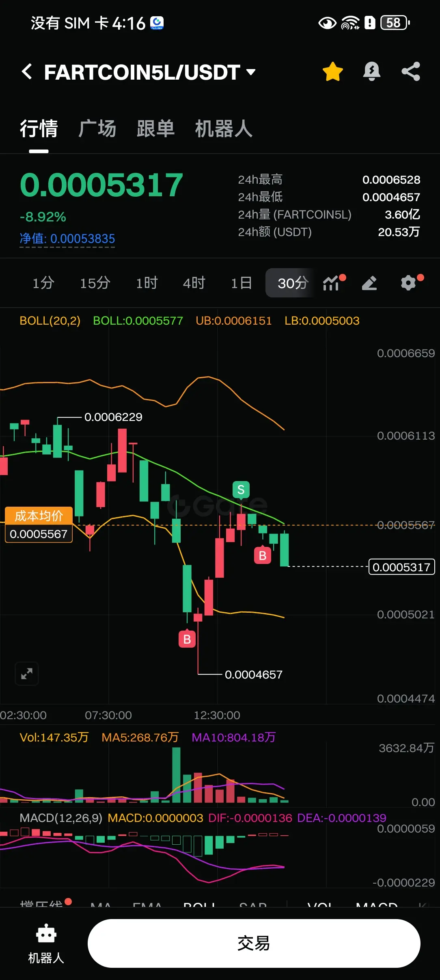
Task: Tap the current price tag 0.0005317
Action: pos(401,567)
